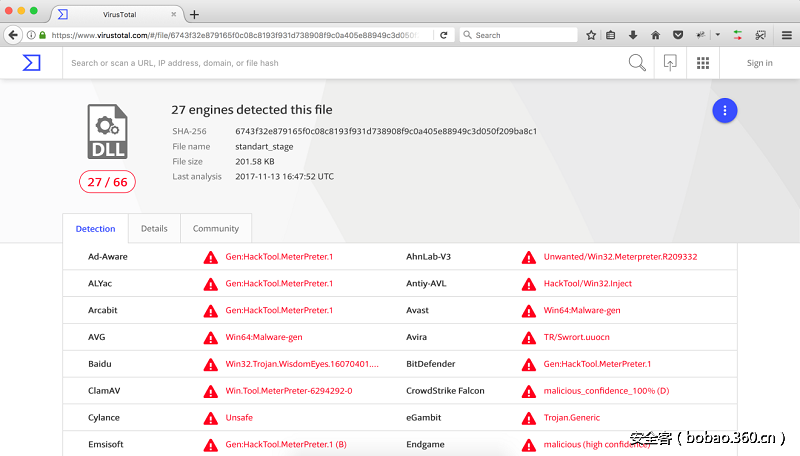The height and width of the screenshot is (456, 800).
Task: Open the browser downloads arrow icon
Action: 633,35
